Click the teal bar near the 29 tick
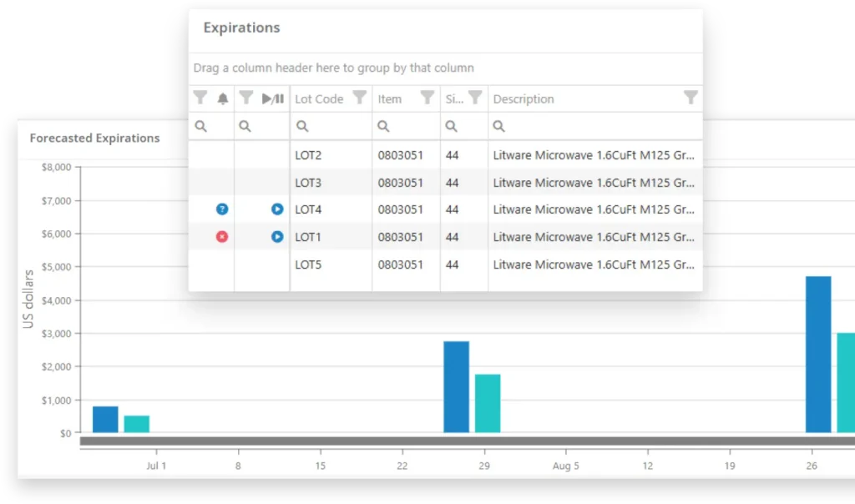Screen dimensions: 855x504 488,403
